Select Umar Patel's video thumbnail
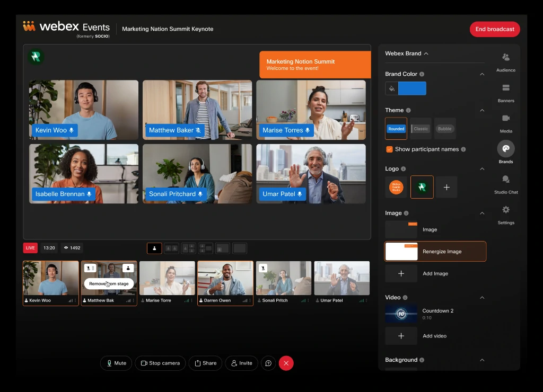This screenshot has width=543, height=392. (341, 277)
